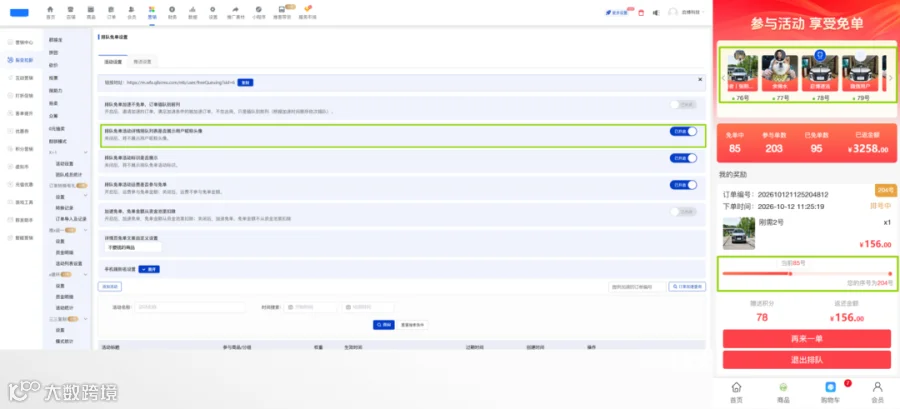Image resolution: width=900 pixels, height=409 pixels.
Task: Click the order number input beside query button
Action: tap(637, 286)
